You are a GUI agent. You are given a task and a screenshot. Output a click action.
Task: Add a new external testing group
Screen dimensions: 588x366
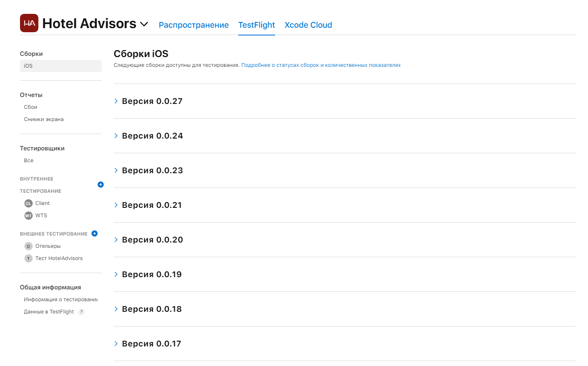[x=95, y=234]
